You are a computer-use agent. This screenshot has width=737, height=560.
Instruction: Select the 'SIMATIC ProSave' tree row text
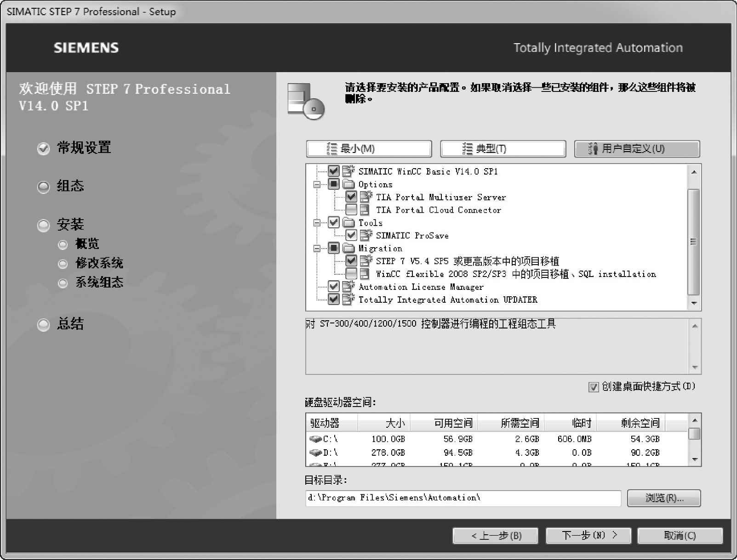[412, 236]
